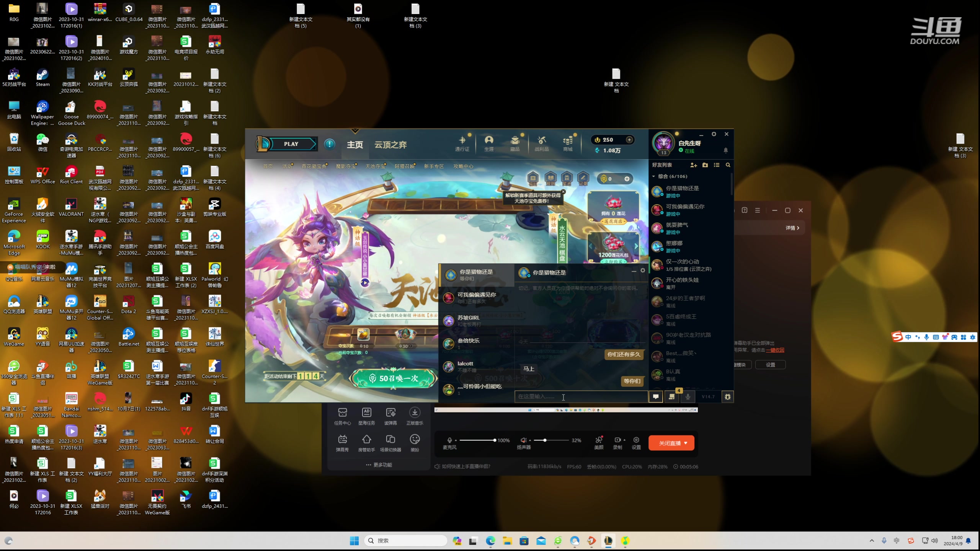Viewport: 980px width, 551px height.
Task: Mute the 麦克风 microphone icon
Action: point(449,440)
